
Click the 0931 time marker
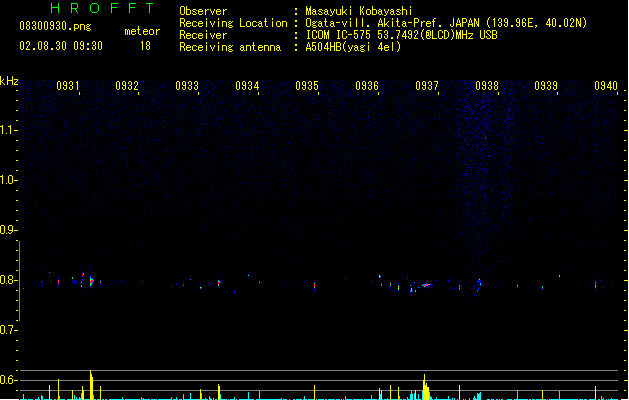coord(68,86)
